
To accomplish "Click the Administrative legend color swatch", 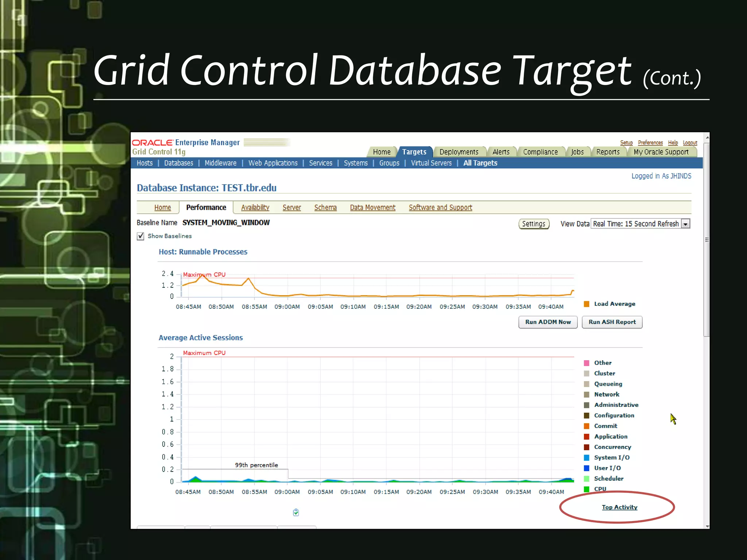I will tap(587, 405).
